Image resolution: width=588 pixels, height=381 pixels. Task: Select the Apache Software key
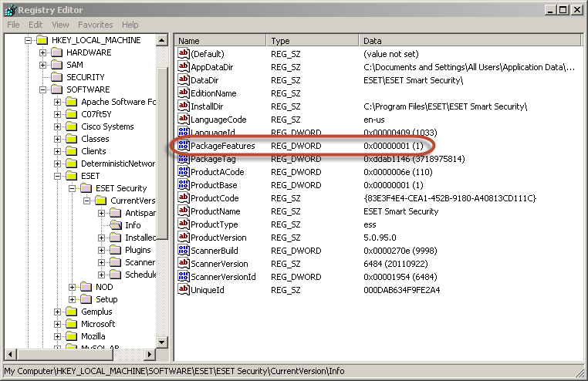point(118,102)
